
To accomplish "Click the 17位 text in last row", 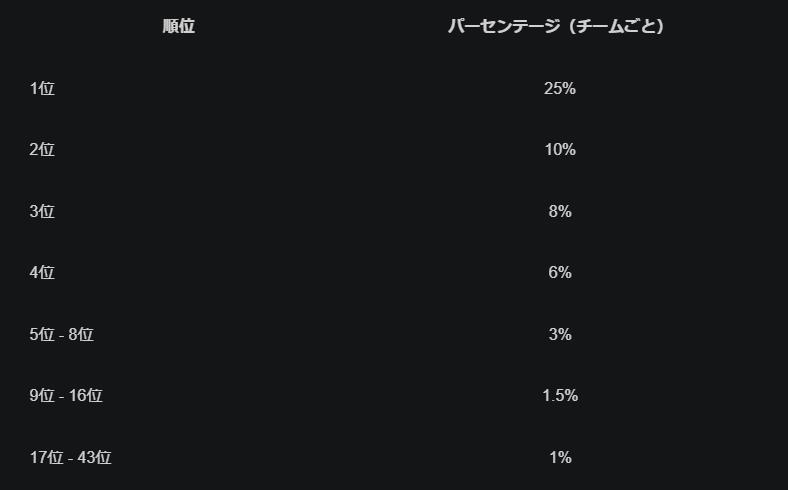I will point(46,458).
